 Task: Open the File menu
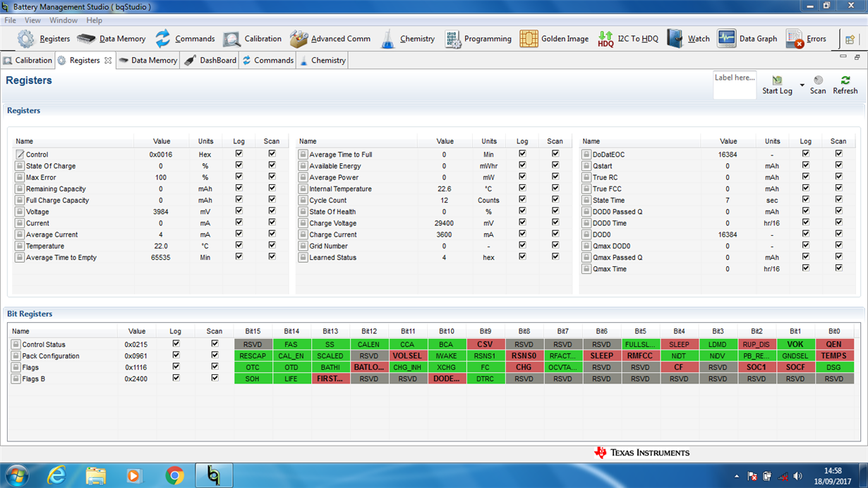click(10, 20)
